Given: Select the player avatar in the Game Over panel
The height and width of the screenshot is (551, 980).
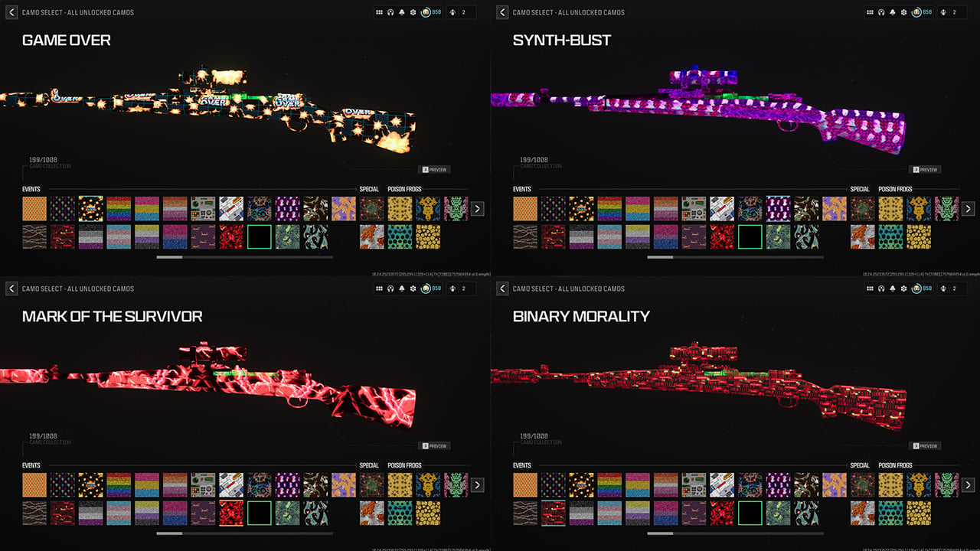Looking at the screenshot, I should tap(426, 12).
